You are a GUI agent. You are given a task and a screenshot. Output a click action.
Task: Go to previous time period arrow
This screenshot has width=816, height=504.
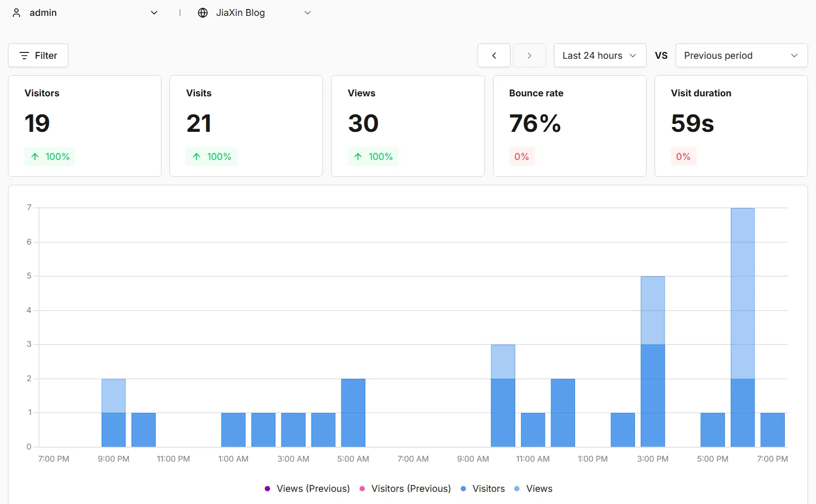tap(494, 56)
